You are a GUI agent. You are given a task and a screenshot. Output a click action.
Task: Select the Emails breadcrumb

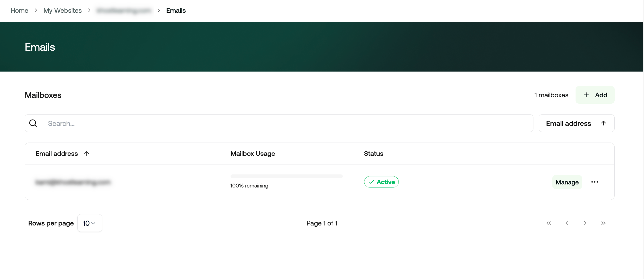click(176, 11)
